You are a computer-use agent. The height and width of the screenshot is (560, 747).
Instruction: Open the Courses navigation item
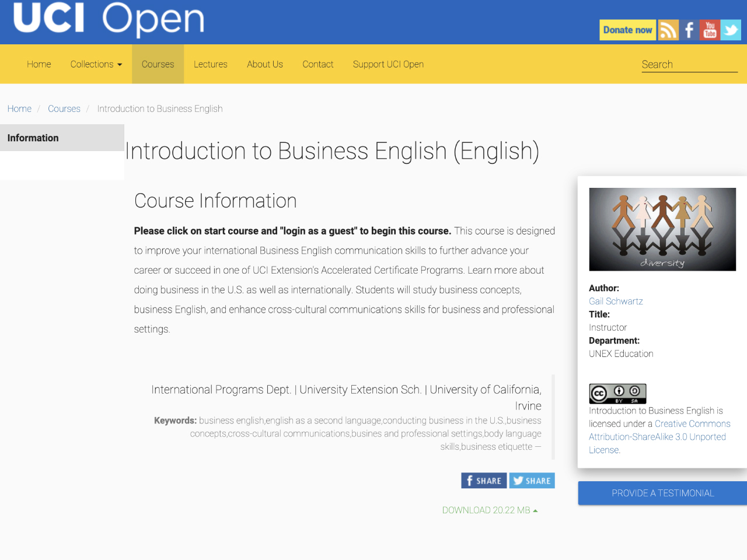tap(158, 64)
